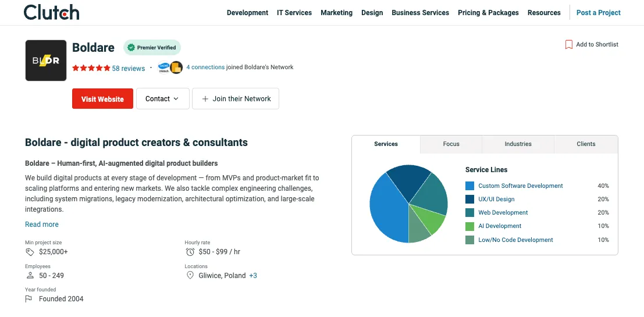Open the Development menu
The width and height of the screenshot is (644, 317).
pos(247,13)
